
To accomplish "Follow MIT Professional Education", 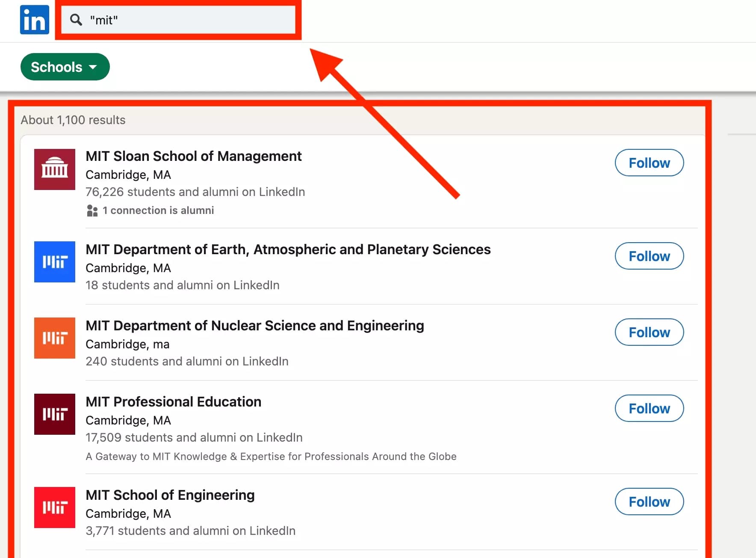I will [x=649, y=408].
